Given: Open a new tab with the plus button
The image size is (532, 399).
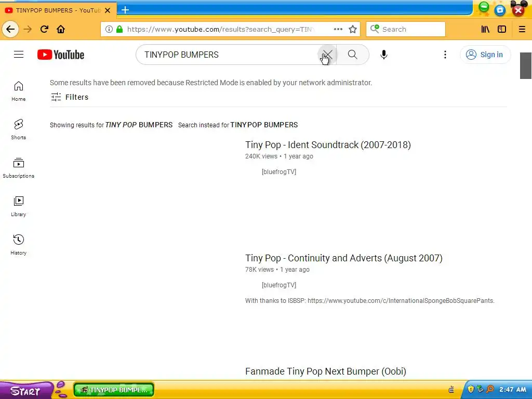Looking at the screenshot, I should coord(125,10).
